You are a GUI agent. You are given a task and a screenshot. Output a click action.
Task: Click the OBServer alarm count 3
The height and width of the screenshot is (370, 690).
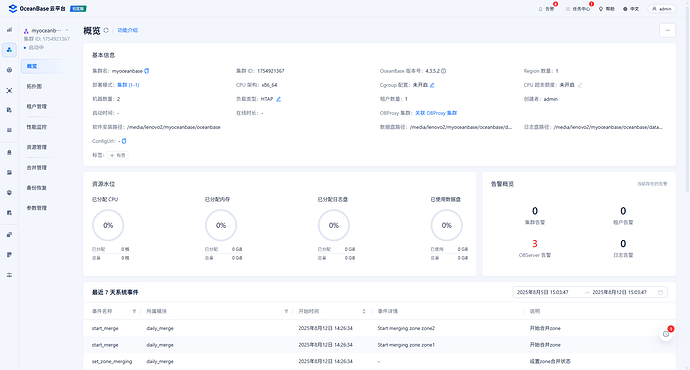(x=535, y=244)
